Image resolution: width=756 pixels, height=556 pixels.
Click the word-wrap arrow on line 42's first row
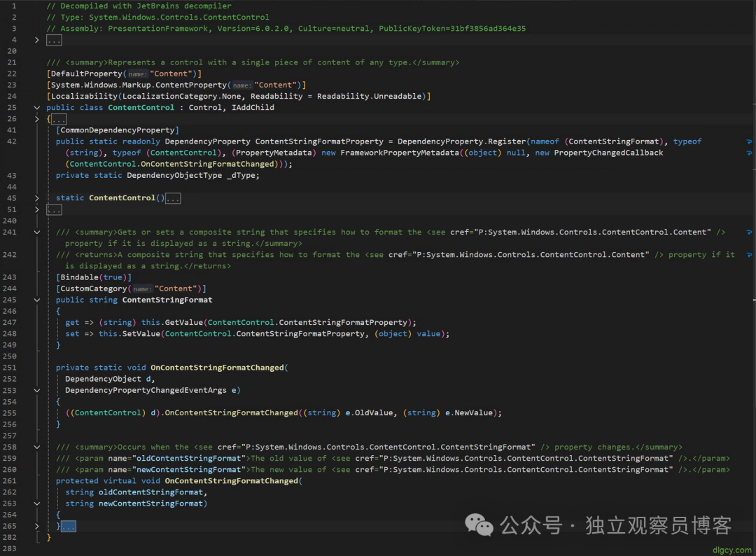point(749,141)
